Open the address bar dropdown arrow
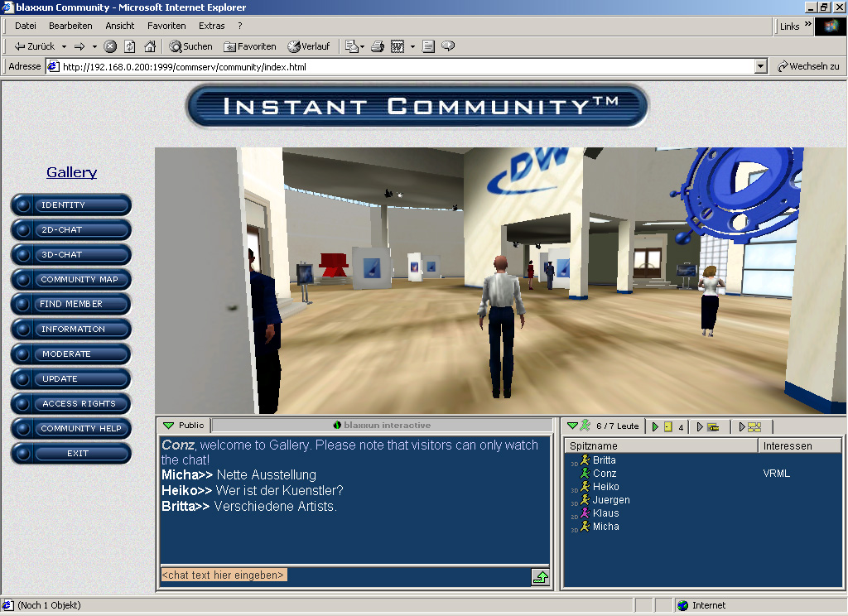The height and width of the screenshot is (616, 848). click(761, 66)
